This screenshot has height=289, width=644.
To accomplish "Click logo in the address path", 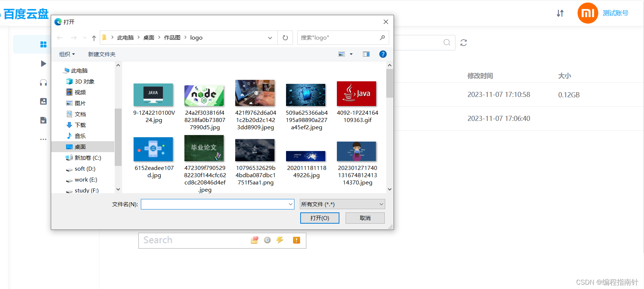I will (196, 38).
